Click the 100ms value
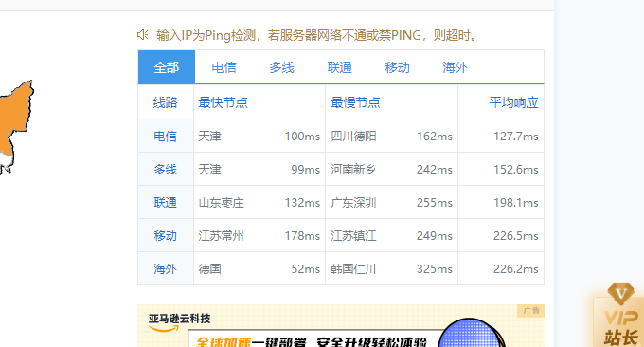The image size is (644, 347). (302, 137)
